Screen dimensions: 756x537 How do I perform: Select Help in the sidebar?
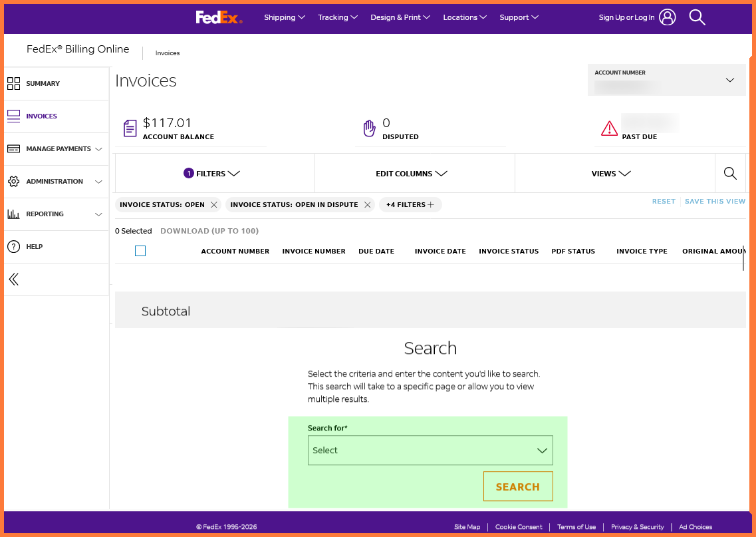coord(34,247)
